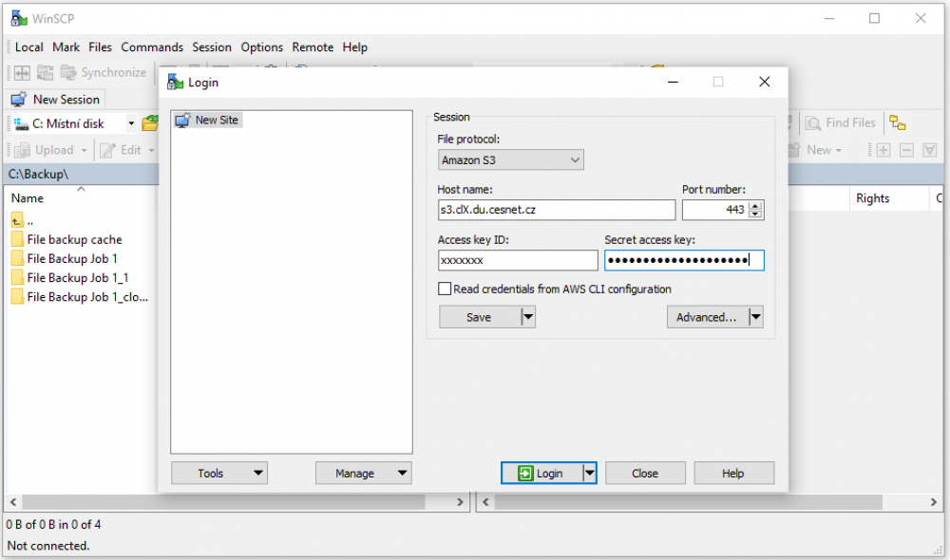Open the Commands menu
The image size is (950, 560).
[152, 47]
